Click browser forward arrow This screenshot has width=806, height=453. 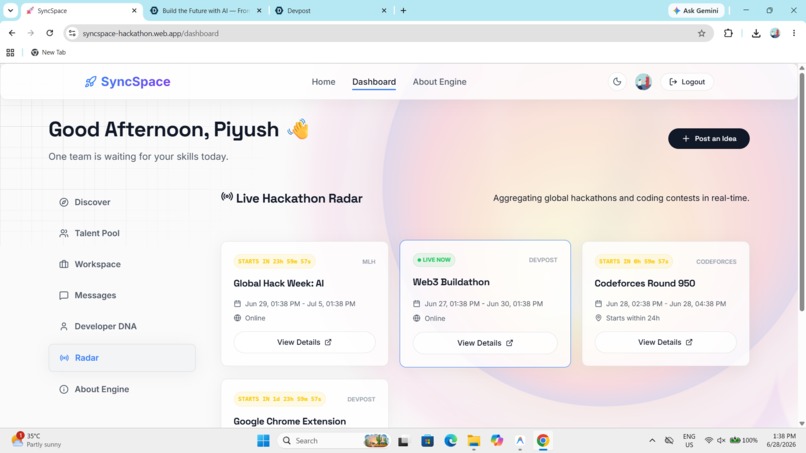pyautogui.click(x=31, y=33)
